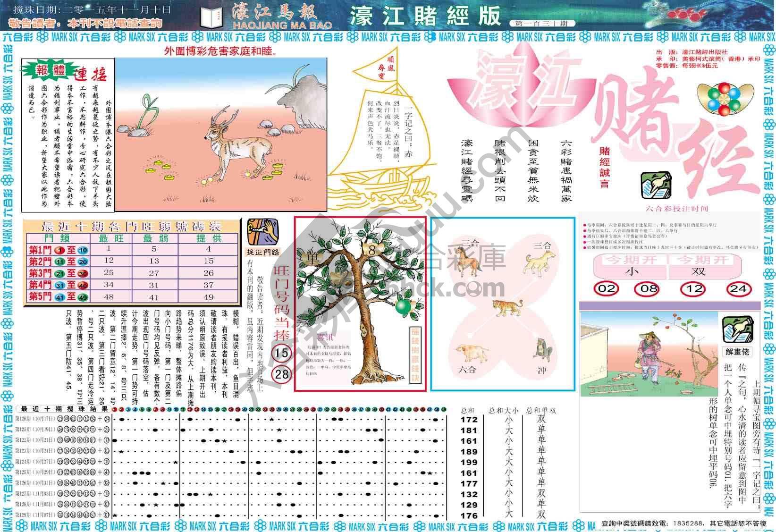The width and height of the screenshot is (776, 532).
Task: Click the 捉正門路 label
Action: point(263,252)
